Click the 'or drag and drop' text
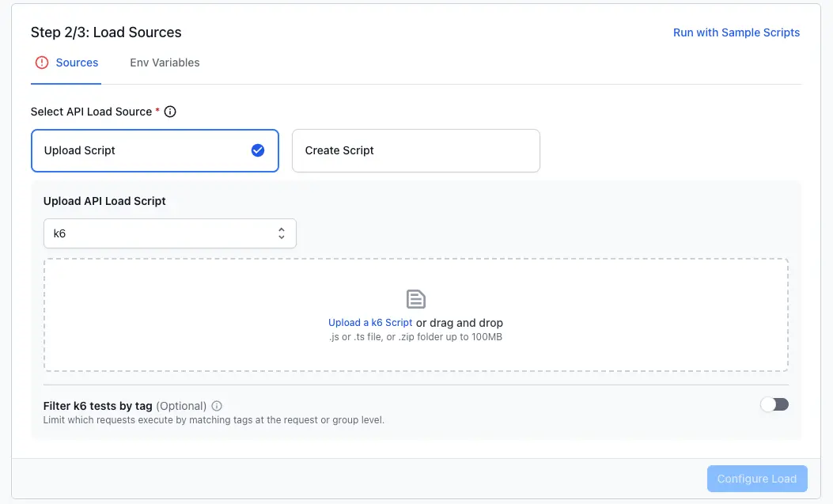The height and width of the screenshot is (504, 833). tap(460, 323)
